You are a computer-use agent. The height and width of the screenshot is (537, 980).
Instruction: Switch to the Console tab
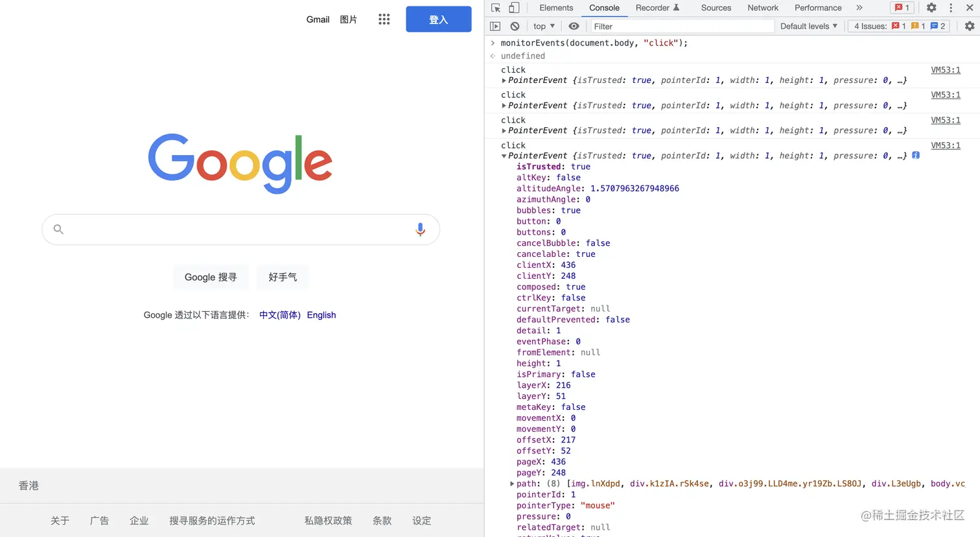(x=604, y=8)
